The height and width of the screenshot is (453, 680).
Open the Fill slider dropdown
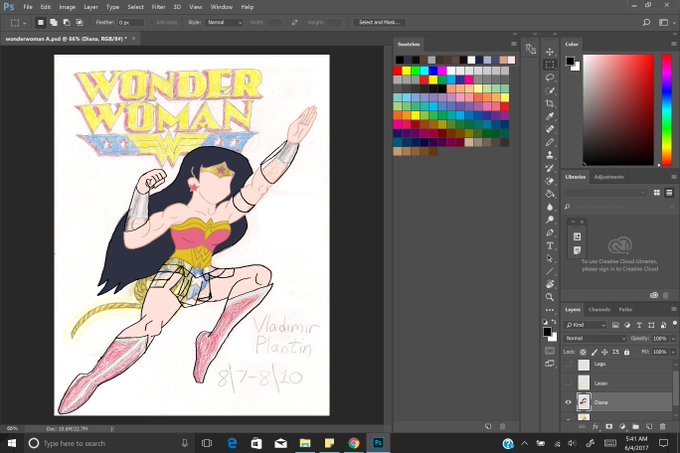click(x=673, y=352)
